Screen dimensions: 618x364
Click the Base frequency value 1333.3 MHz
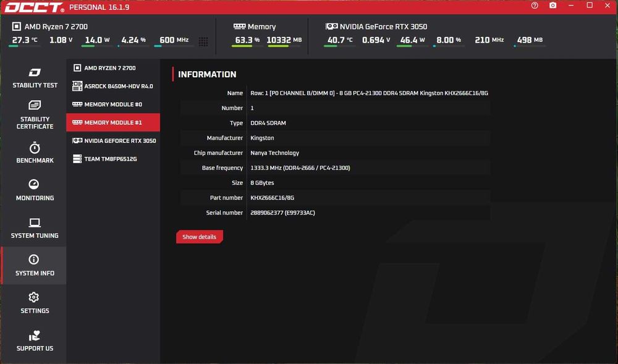click(x=300, y=168)
